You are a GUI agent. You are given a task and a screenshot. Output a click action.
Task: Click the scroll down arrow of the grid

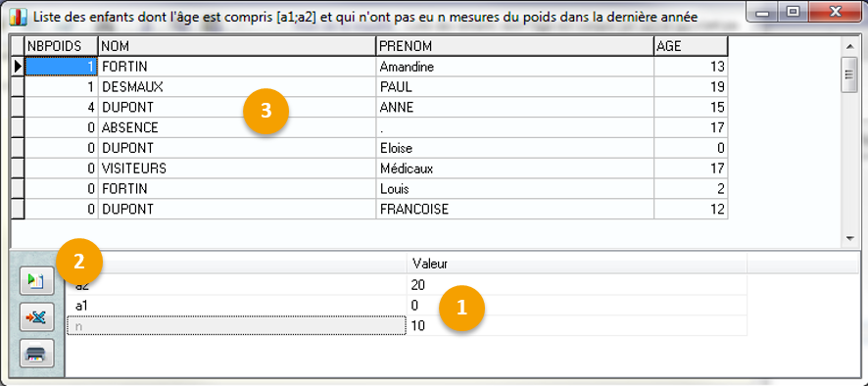(849, 239)
